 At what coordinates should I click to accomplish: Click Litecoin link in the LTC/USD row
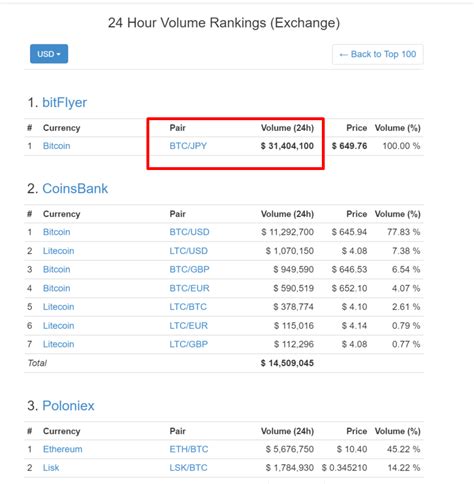(58, 251)
